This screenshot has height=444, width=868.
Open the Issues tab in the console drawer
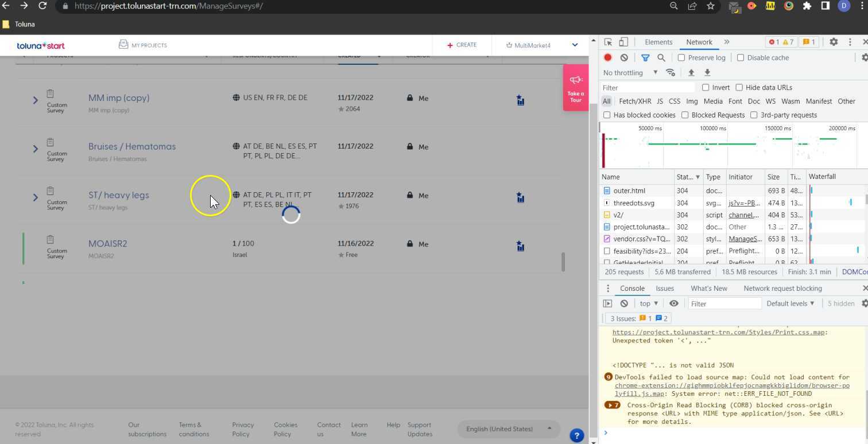point(664,289)
